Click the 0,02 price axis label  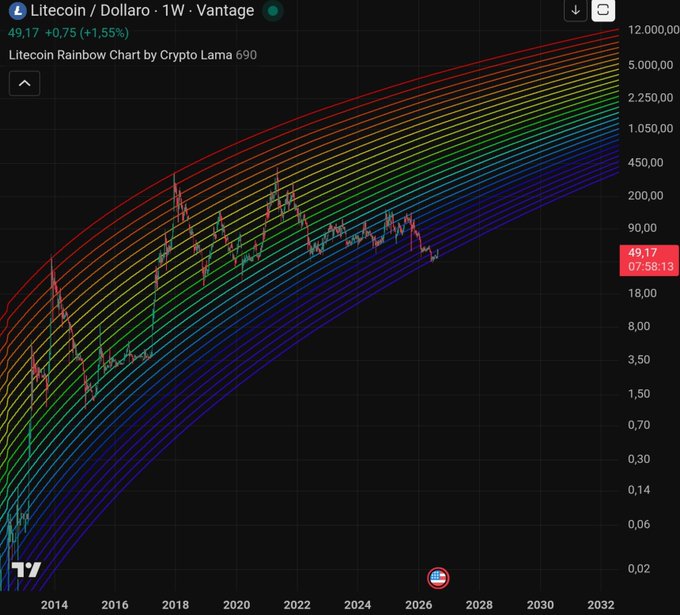(x=639, y=569)
